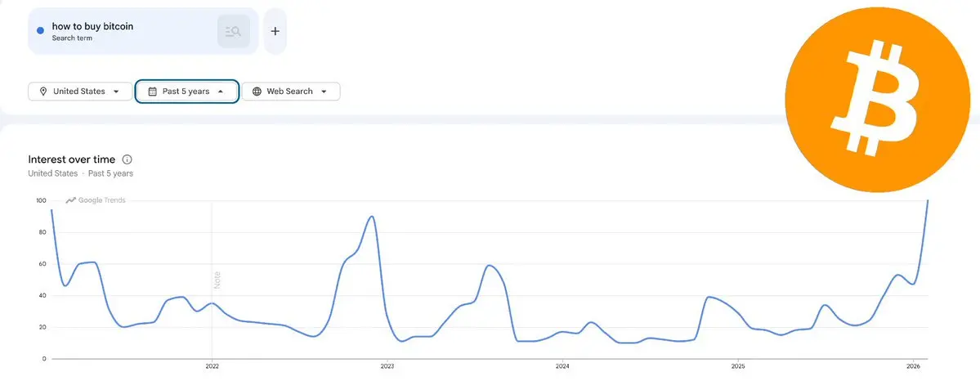Click the blue dot beside search term
Image resolution: width=980 pixels, height=381 pixels.
click(x=41, y=30)
